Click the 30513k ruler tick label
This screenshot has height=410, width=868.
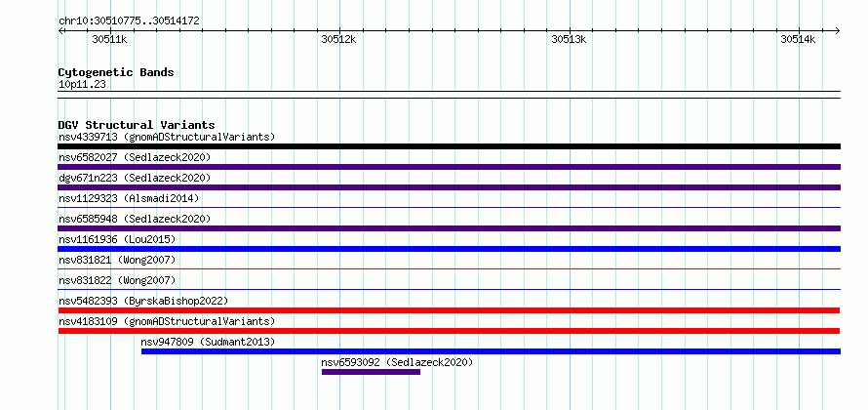click(569, 39)
